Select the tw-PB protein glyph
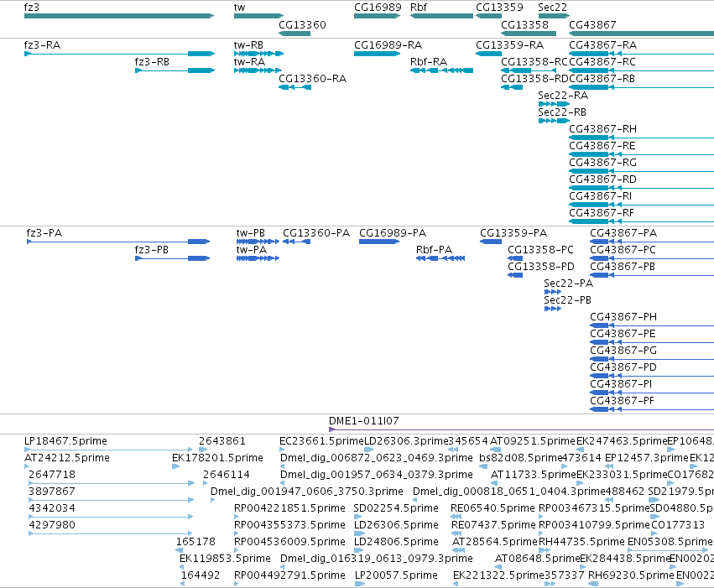 pyautogui.click(x=258, y=242)
